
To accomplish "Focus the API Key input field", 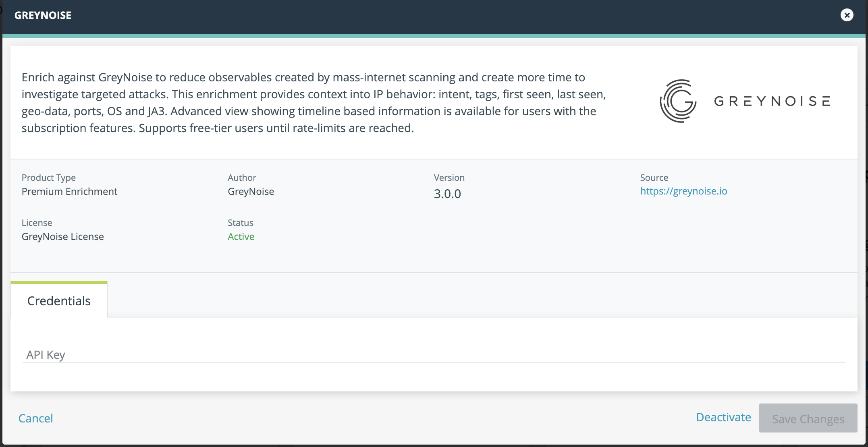I will point(434,354).
